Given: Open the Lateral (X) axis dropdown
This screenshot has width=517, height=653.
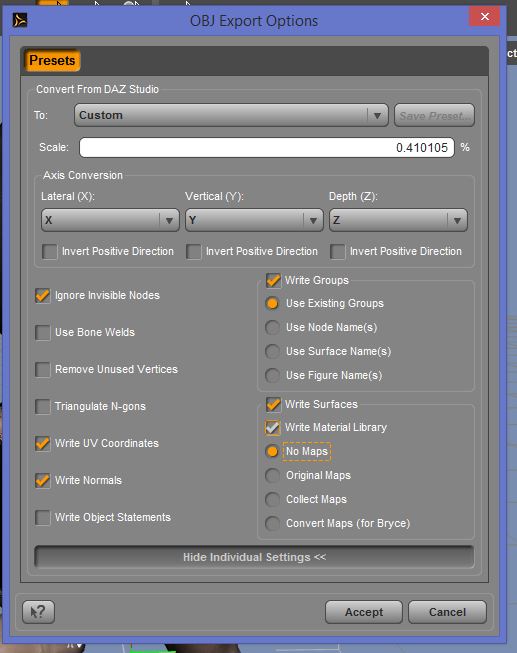Looking at the screenshot, I should [x=110, y=220].
